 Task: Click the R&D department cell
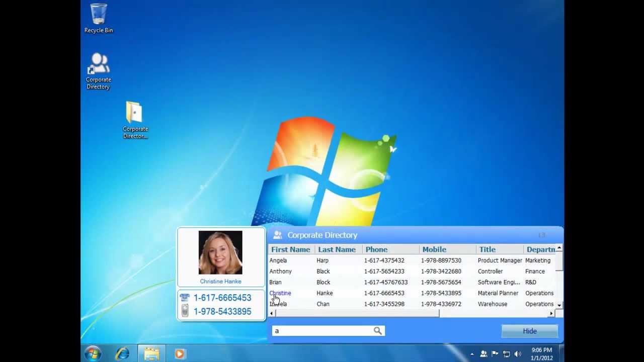[531, 283]
